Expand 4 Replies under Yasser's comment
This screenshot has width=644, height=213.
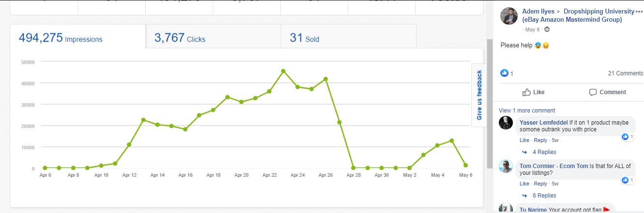point(544,152)
